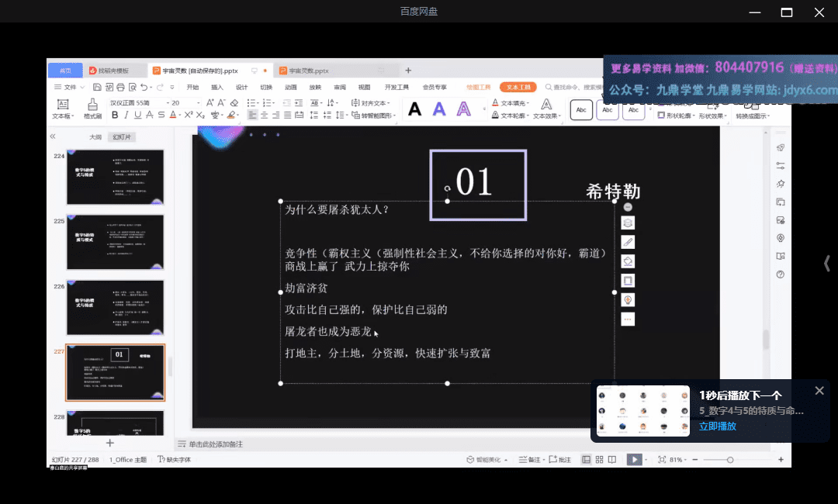Open 批注 comments from the status bar
838x504 pixels.
(564, 458)
